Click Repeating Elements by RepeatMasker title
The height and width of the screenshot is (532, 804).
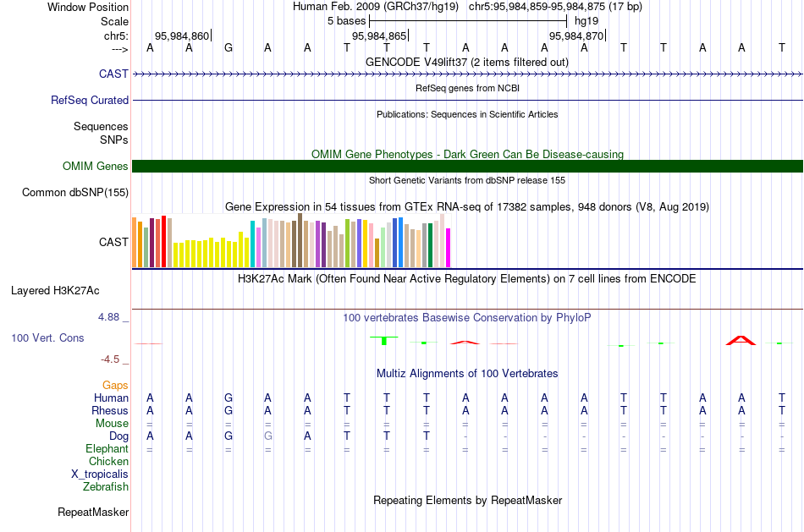(467, 500)
